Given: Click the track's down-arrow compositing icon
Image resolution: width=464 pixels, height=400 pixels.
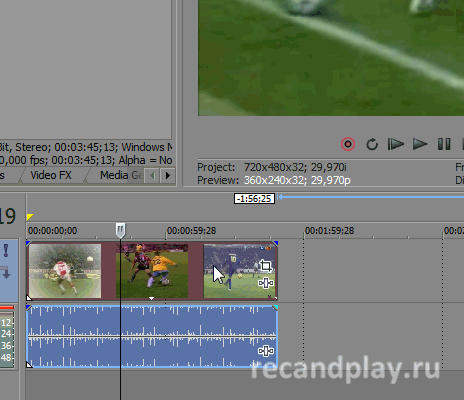Looking at the screenshot, I should (x=6, y=272).
